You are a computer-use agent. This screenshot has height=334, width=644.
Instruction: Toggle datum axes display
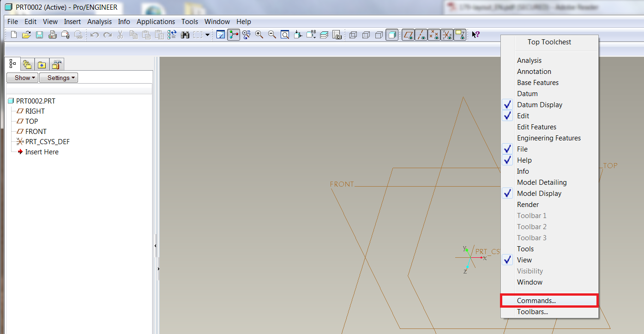(421, 35)
